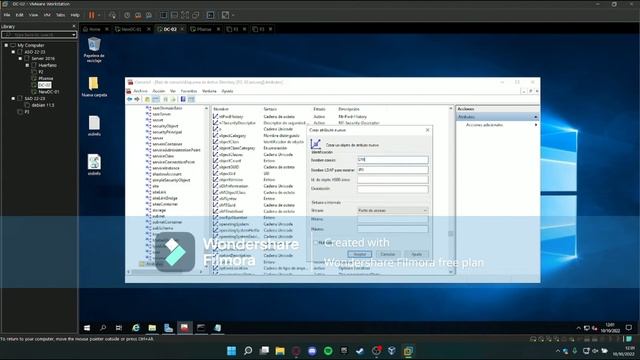This screenshot has height=360, width=640.
Task: Click the guest taskbar search icon
Action: tap(103, 328)
